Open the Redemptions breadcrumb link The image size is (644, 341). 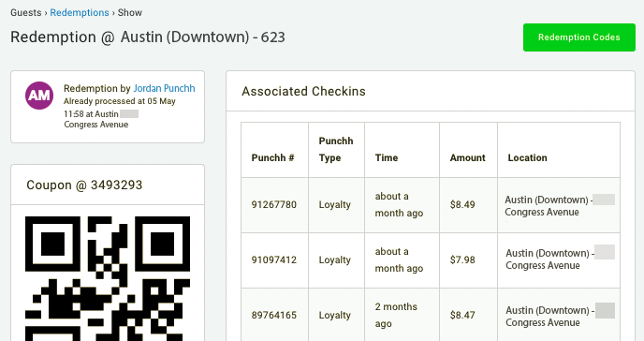click(80, 13)
